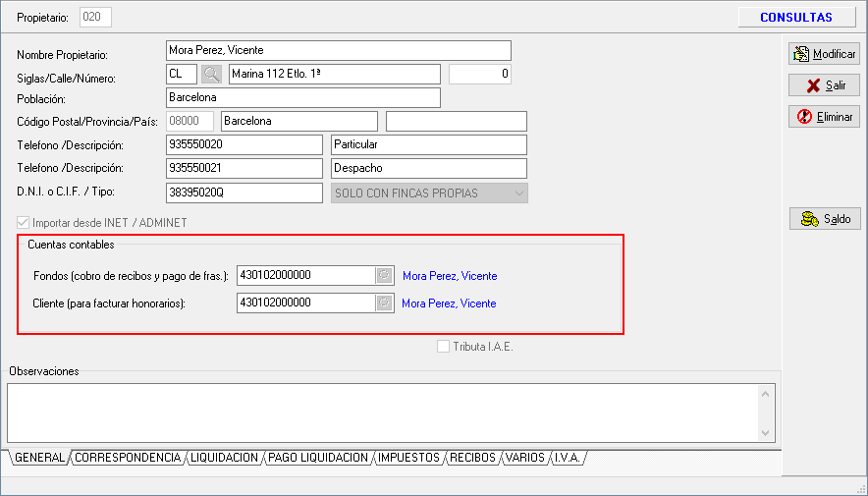Click the Propietario code field 020
Viewport: 868px width, 496px height.
tap(96, 17)
